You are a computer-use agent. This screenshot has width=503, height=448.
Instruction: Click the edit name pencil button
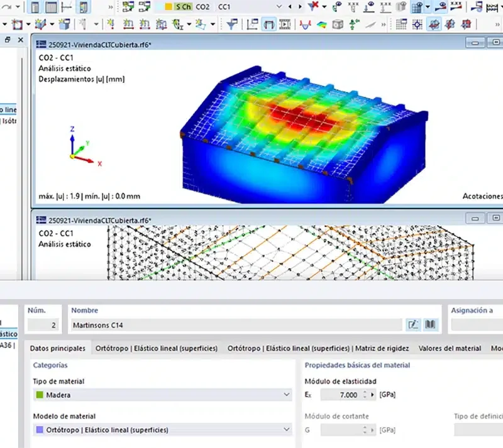click(413, 325)
